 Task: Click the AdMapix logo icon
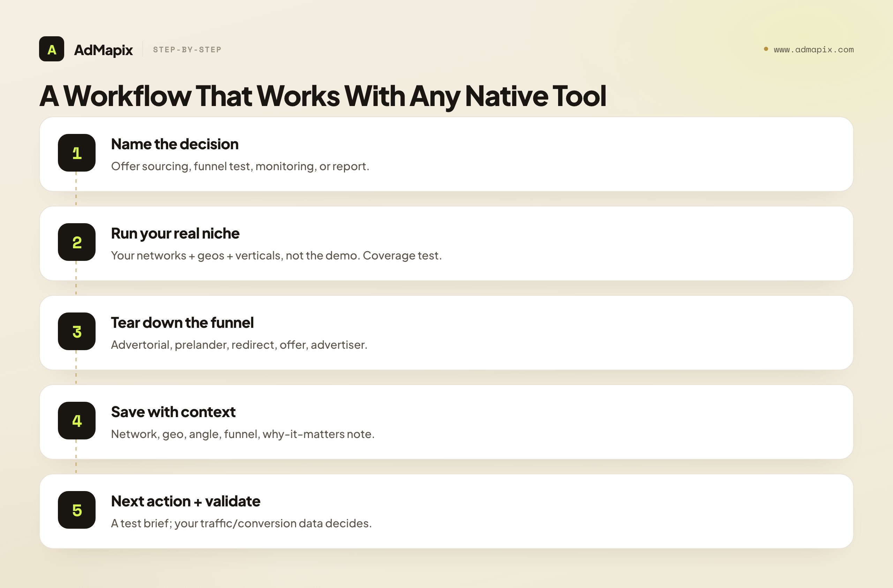point(51,49)
